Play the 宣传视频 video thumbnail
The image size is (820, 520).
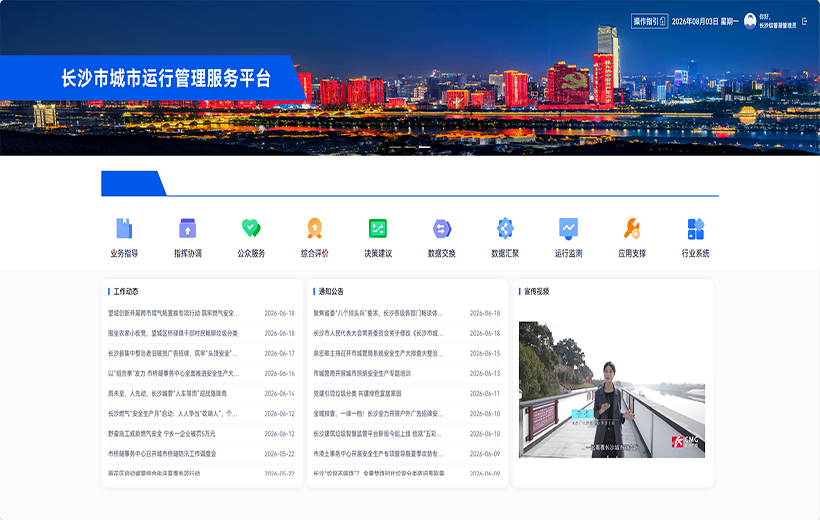[612, 390]
